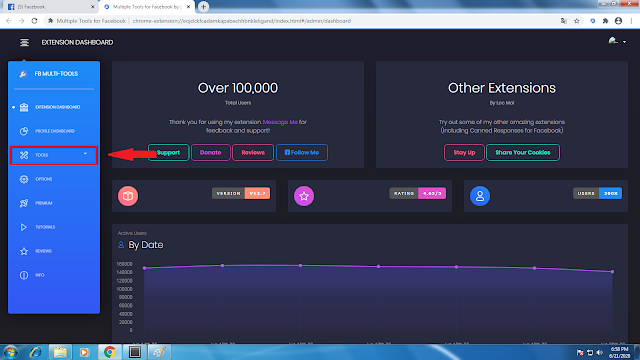Open Tutorials play icon in sidebar
640x360 pixels.
point(24,227)
